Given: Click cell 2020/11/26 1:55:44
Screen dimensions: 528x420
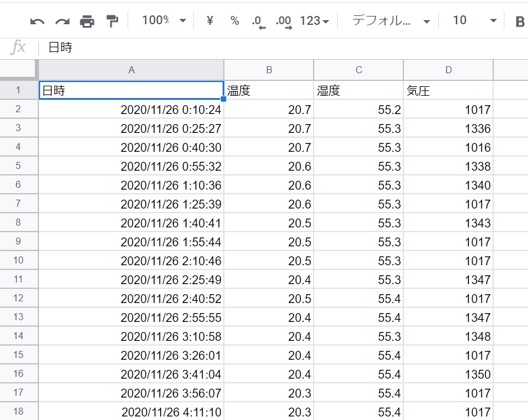Looking at the screenshot, I should [131, 242].
